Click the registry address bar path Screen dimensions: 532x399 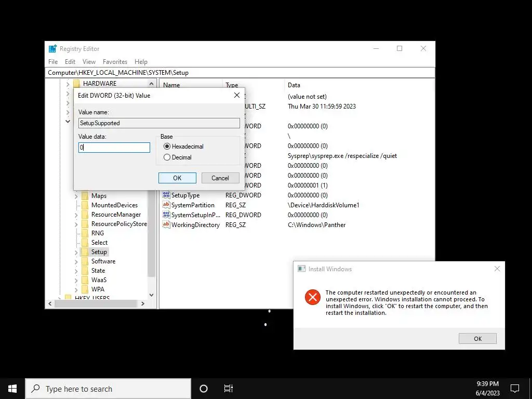pos(240,73)
